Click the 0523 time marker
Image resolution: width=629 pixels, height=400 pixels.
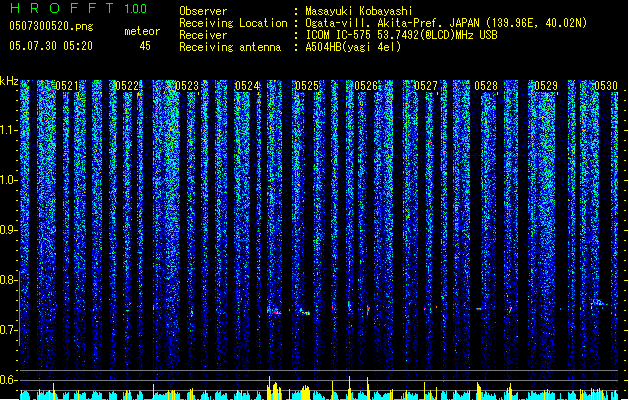pyautogui.click(x=187, y=86)
